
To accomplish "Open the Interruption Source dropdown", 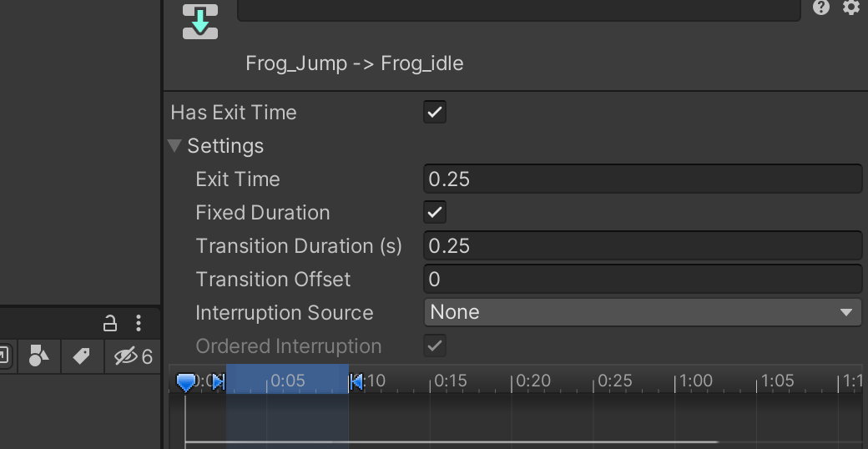I will coord(643,312).
